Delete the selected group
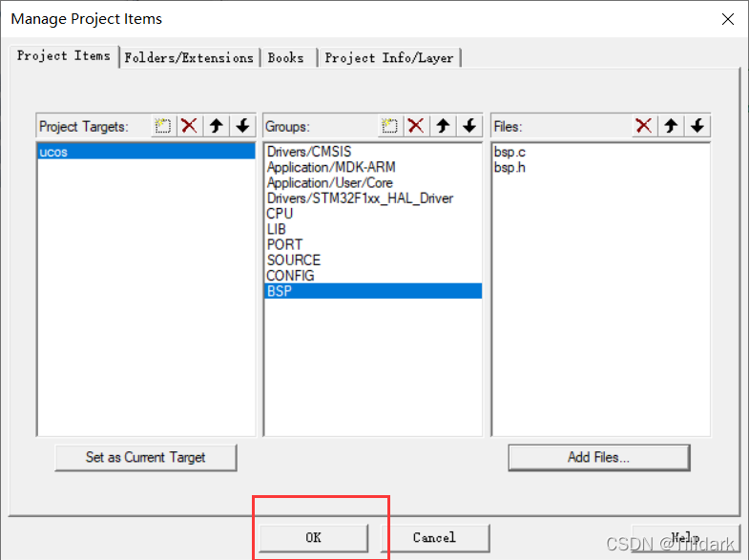 [x=416, y=126]
